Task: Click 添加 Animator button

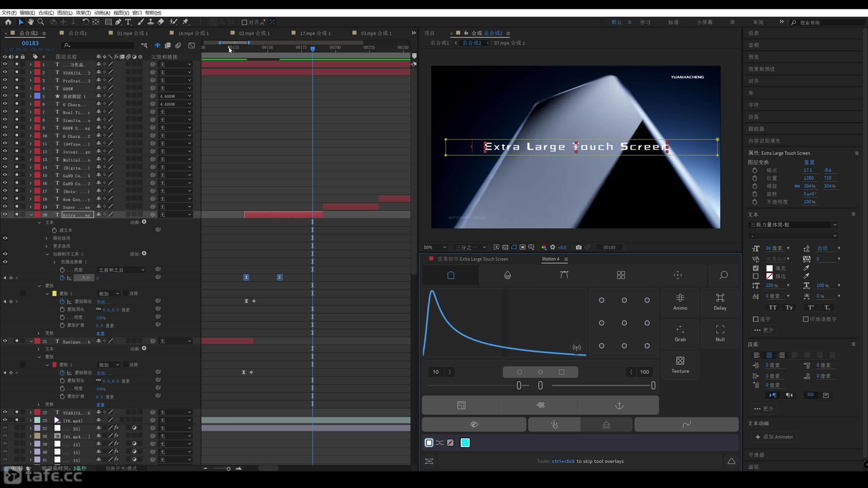Action: [x=774, y=437]
